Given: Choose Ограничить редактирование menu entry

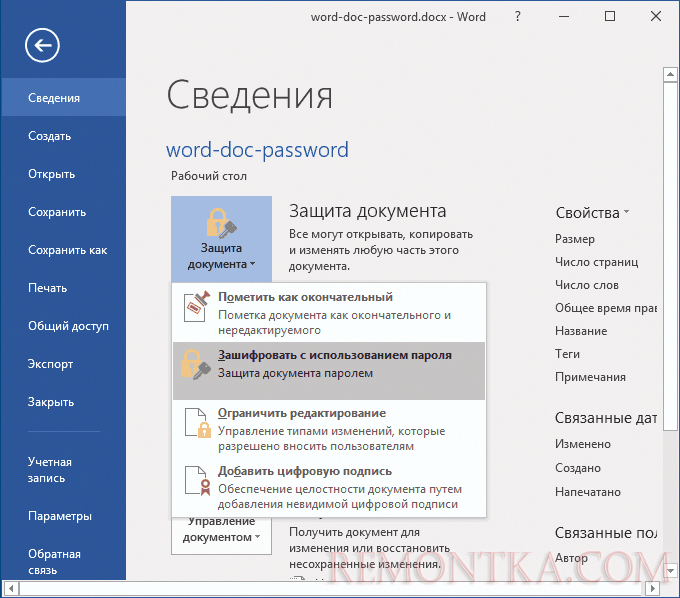Looking at the screenshot, I should (x=329, y=428).
